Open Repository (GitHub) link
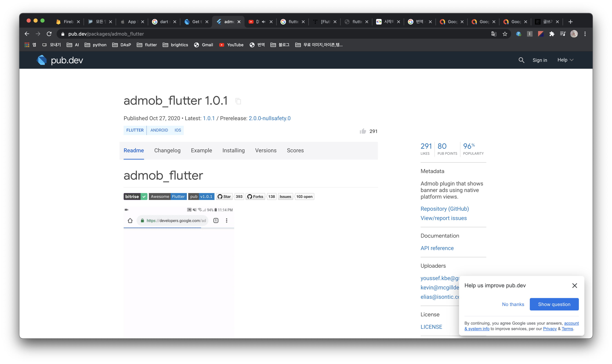Screen dimensions: 612x364 pyautogui.click(x=444, y=209)
